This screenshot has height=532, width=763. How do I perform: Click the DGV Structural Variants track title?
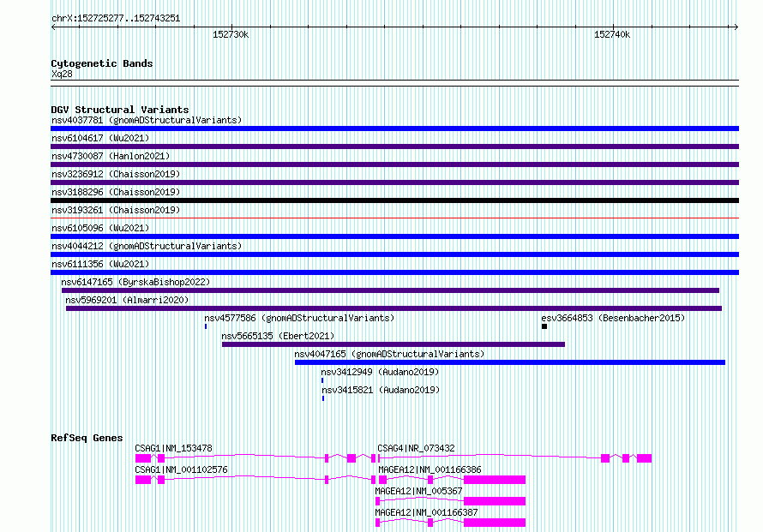[120, 110]
